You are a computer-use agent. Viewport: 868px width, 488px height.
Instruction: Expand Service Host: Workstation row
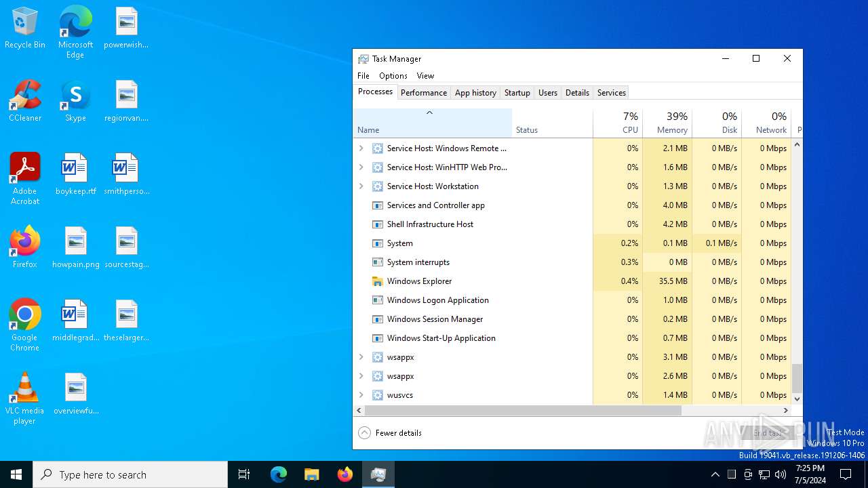[361, 186]
